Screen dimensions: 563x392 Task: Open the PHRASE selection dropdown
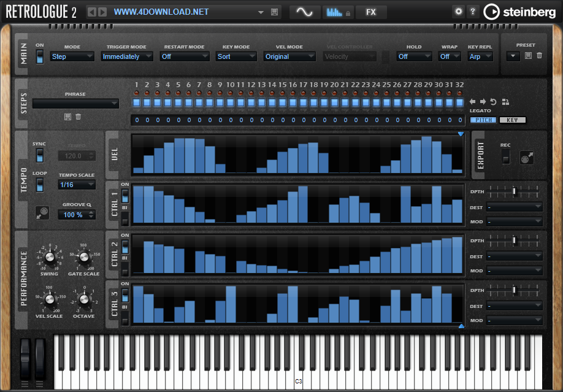coord(75,104)
